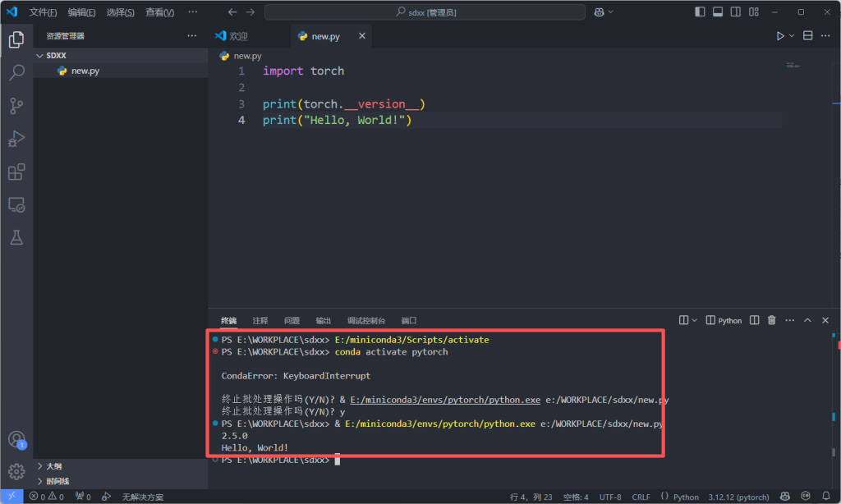This screenshot has height=504, width=841.
Task: Open the run button dropdown arrow
Action: coord(792,36)
